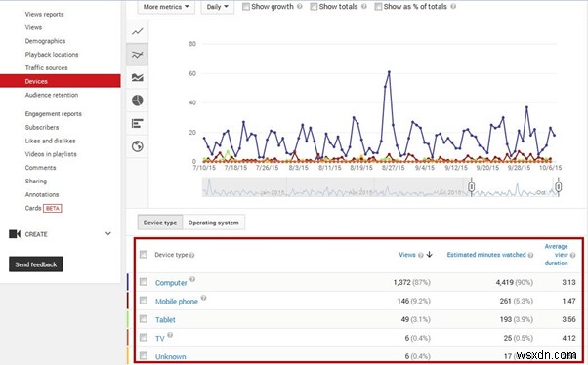Open Views report in sidebar

coord(33,27)
